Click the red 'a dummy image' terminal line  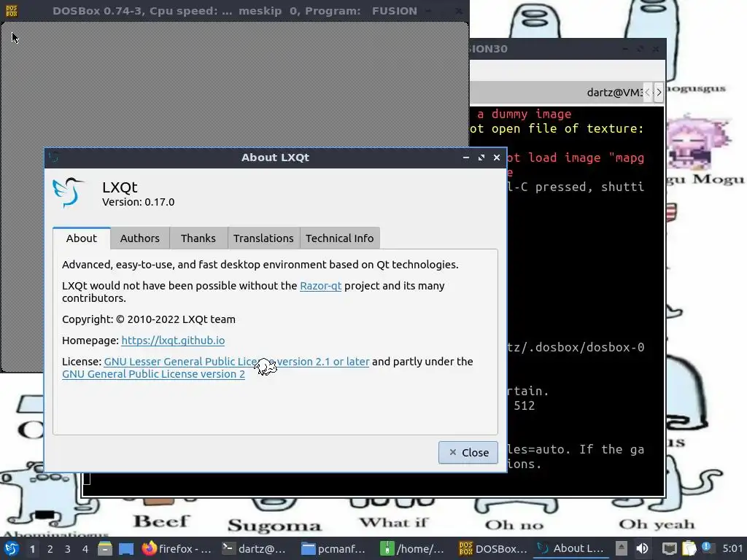[x=524, y=114]
